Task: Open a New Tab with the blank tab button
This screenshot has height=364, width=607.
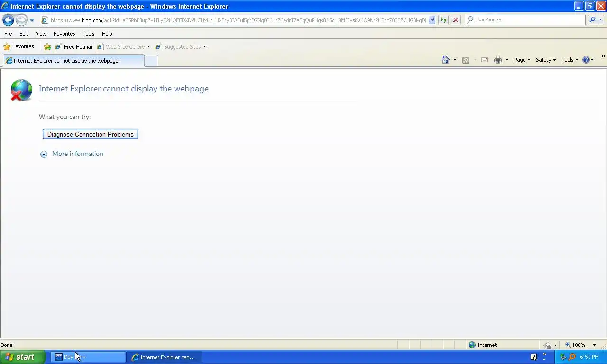Action: [x=151, y=61]
